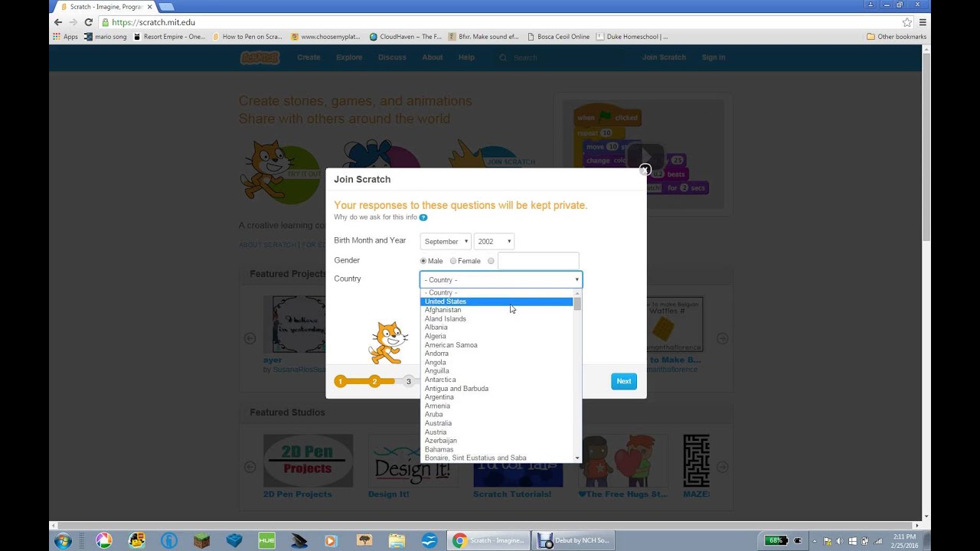This screenshot has height=551, width=980.
Task: Open the file folder taskbar icon
Action: (x=397, y=540)
